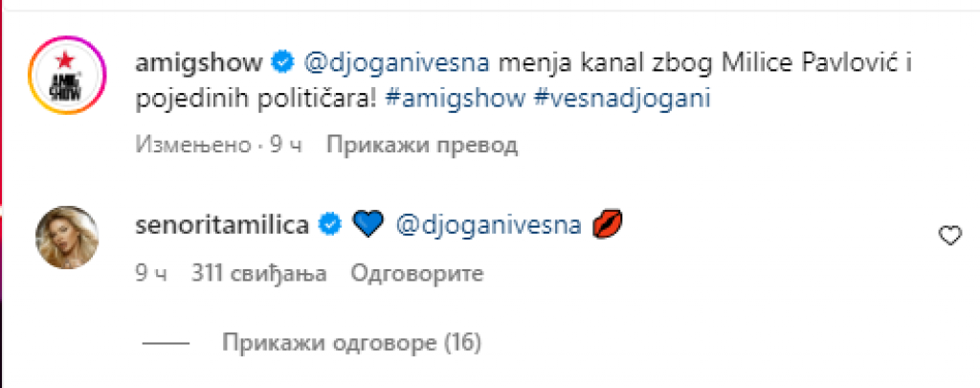View the 311 свиђања likes list

pyautogui.click(x=258, y=274)
